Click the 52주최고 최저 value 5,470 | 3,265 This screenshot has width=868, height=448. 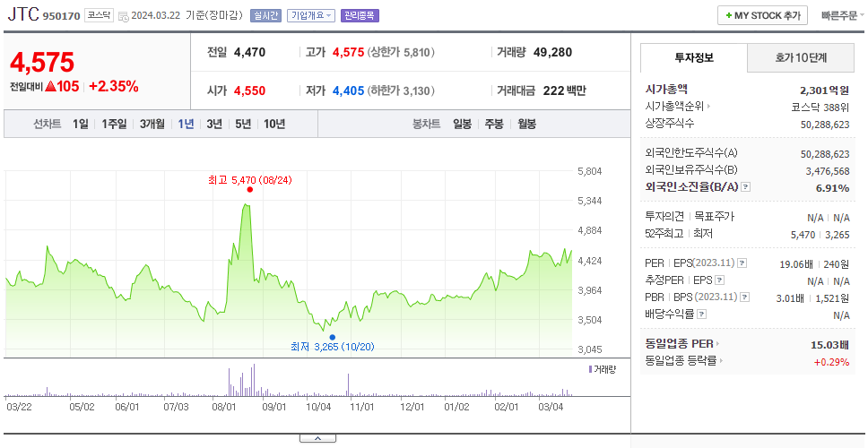pos(820,235)
